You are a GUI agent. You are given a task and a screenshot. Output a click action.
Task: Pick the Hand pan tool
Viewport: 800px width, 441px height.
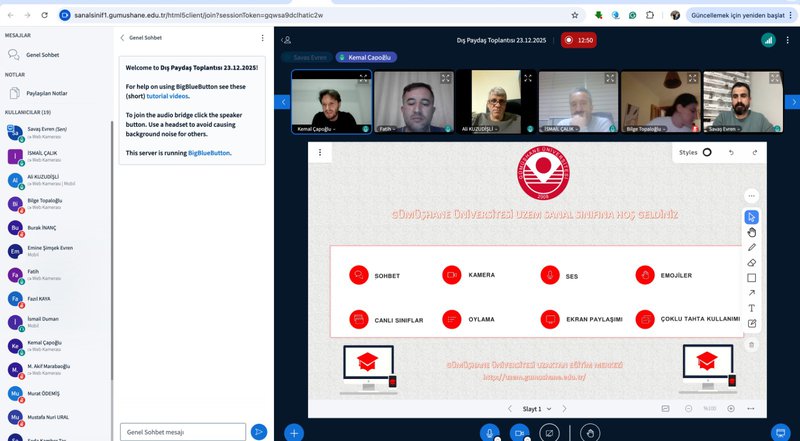[752, 232]
